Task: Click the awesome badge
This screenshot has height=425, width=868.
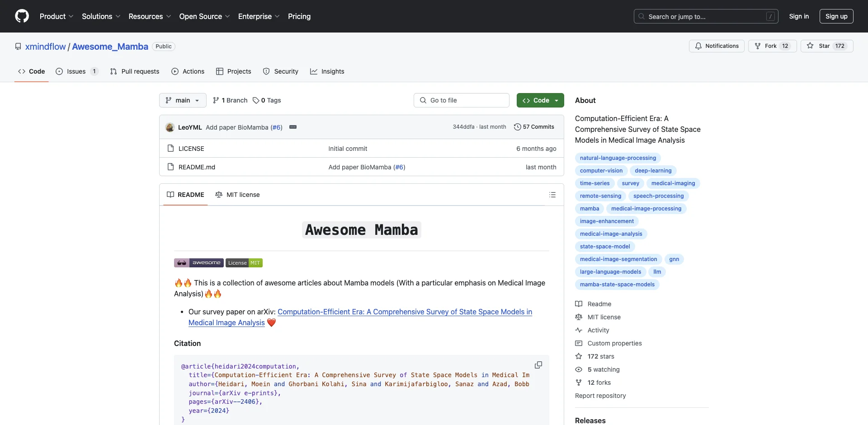Action: coord(198,263)
